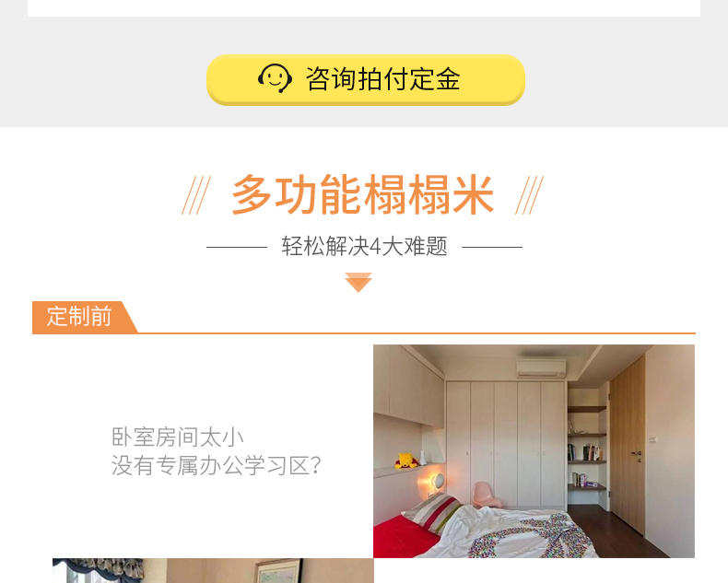Click the customer service headset icon

275,78
